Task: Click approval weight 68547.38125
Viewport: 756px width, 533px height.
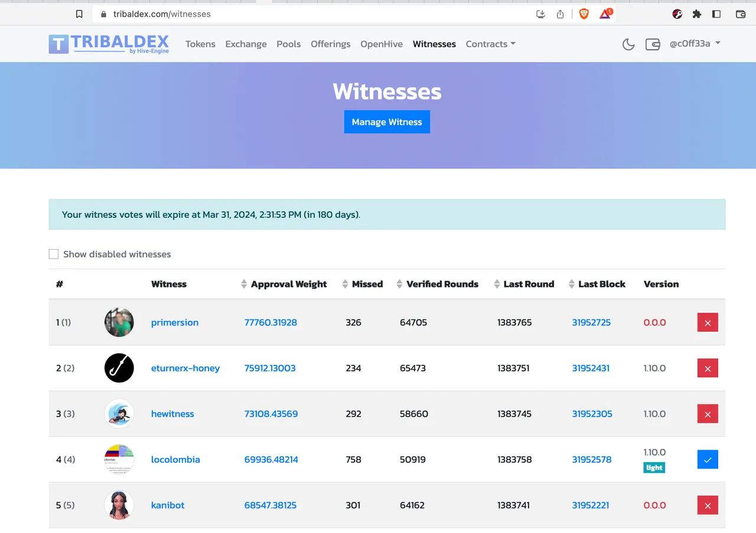Action: click(x=271, y=505)
